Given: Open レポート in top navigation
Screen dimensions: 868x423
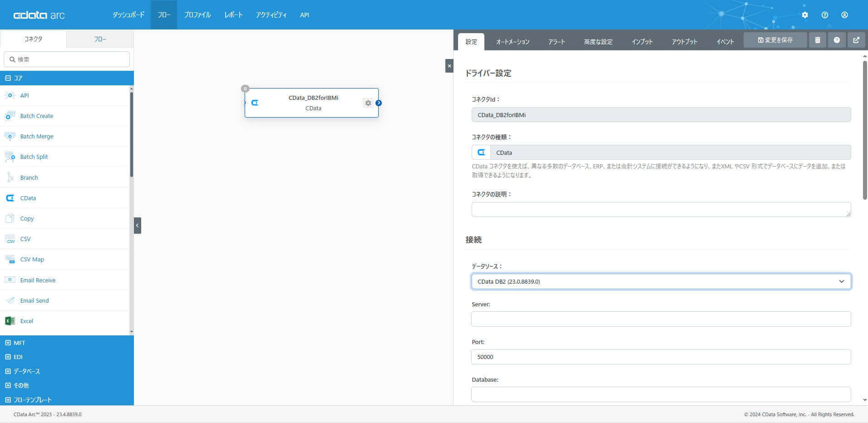Looking at the screenshot, I should point(233,15).
